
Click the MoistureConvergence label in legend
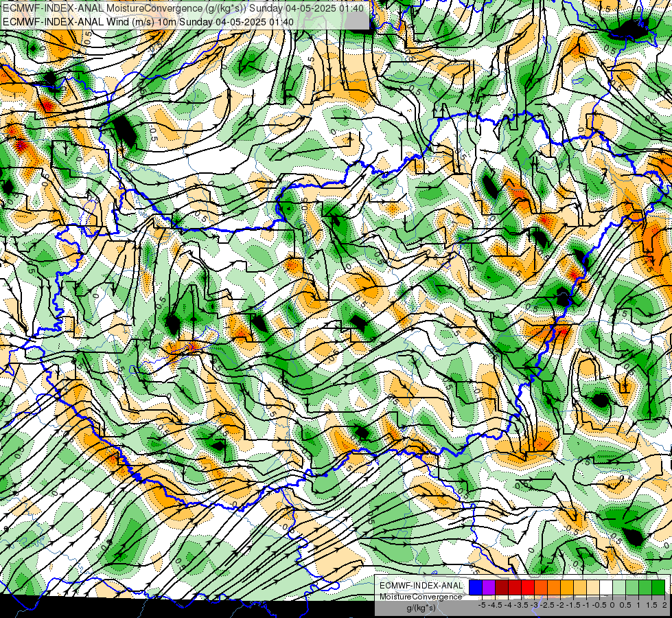[421, 597]
